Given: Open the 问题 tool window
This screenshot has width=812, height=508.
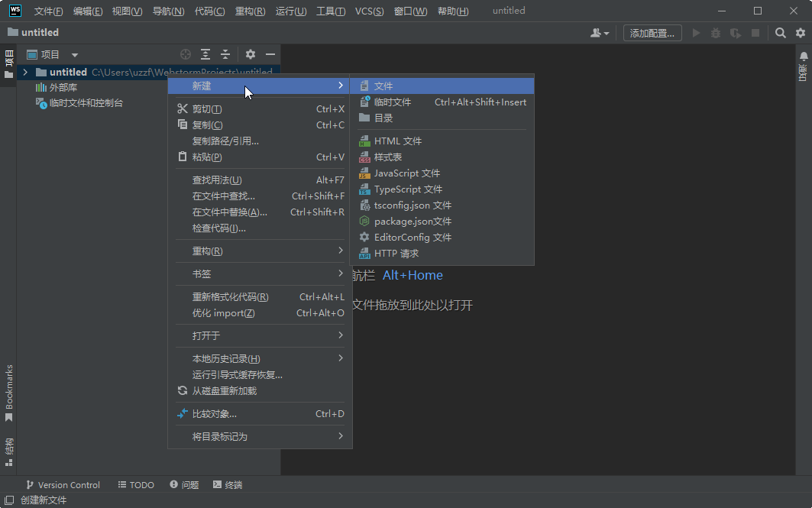Looking at the screenshot, I should (184, 484).
